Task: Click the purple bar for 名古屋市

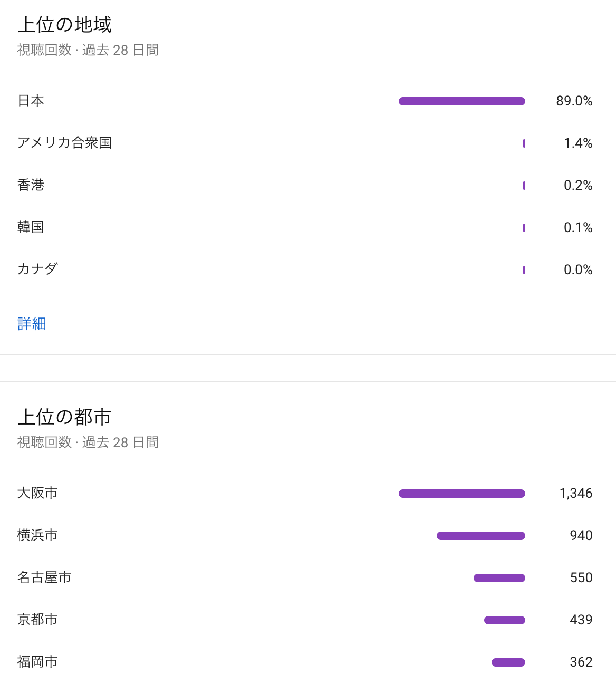Action: click(499, 578)
